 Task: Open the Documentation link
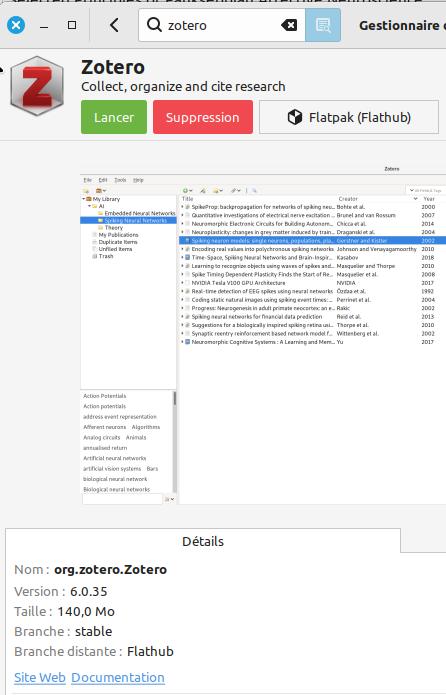click(118, 677)
